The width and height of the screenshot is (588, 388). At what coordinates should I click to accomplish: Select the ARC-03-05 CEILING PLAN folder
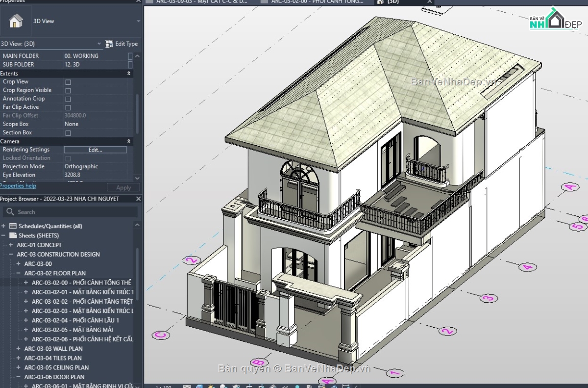tap(56, 367)
